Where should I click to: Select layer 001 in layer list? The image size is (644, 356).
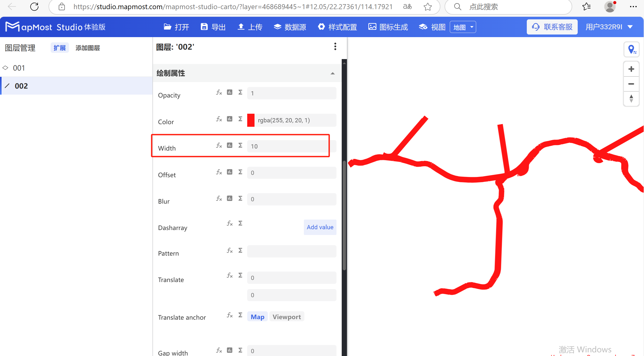coord(19,68)
